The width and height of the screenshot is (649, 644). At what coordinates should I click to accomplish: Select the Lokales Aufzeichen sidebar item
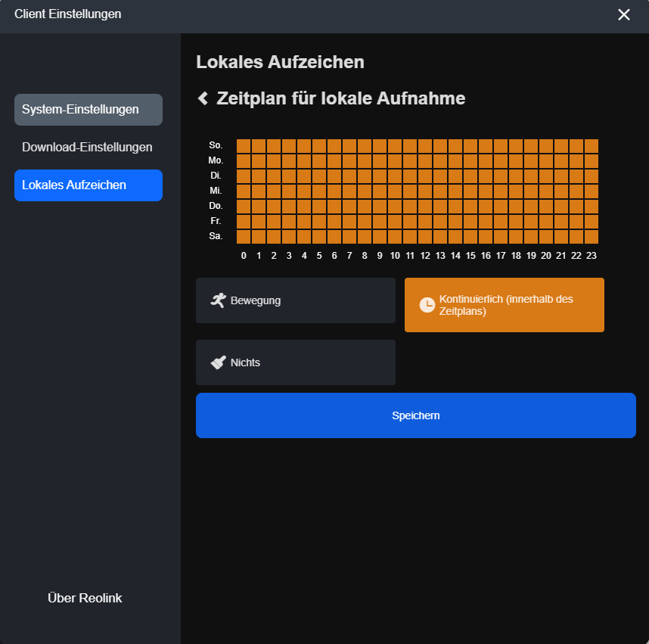point(88,185)
